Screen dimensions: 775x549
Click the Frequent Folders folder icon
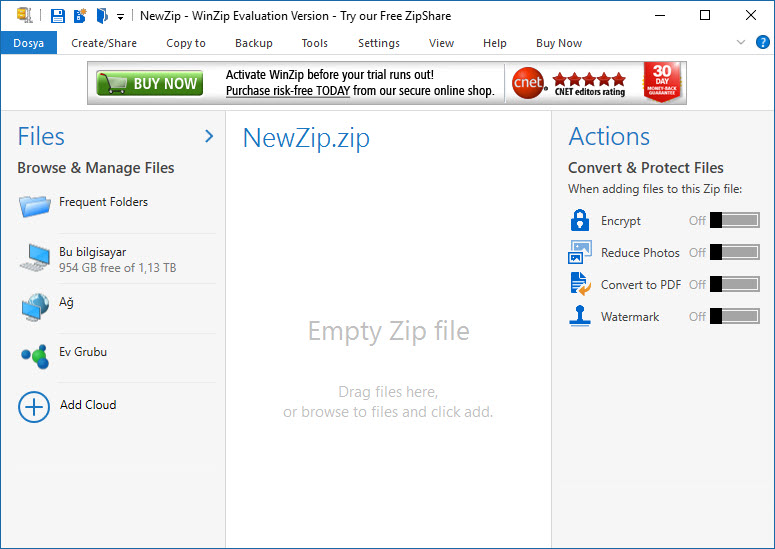coord(35,206)
